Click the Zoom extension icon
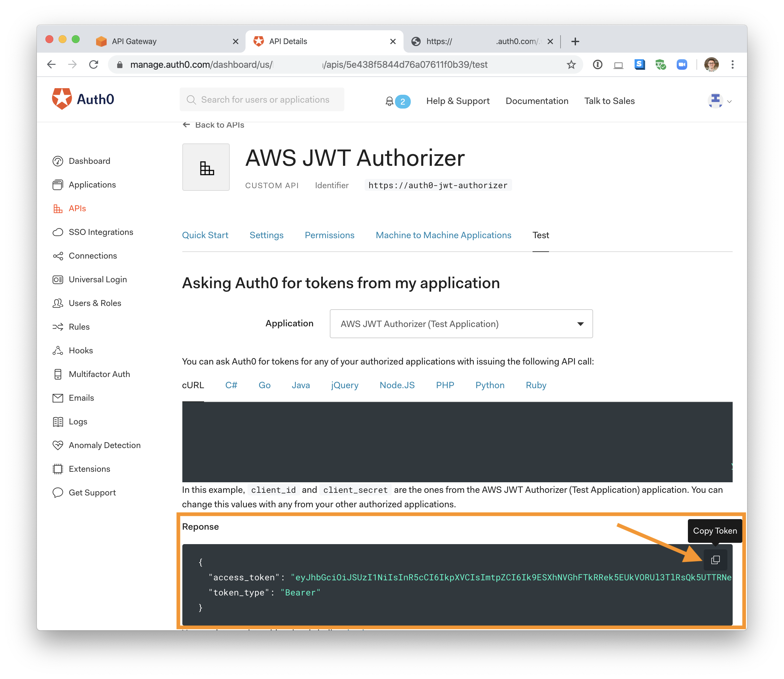Viewport: 784px width, 679px height. [x=682, y=65]
